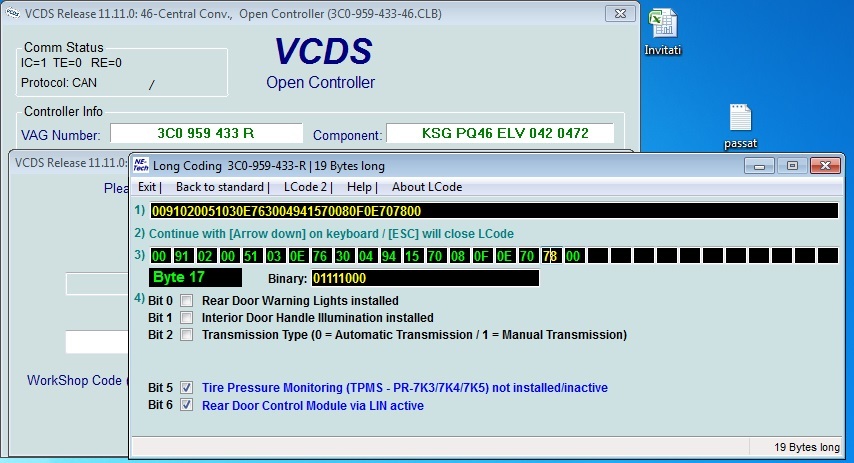Click Exit in the LCode menu bar

147,187
